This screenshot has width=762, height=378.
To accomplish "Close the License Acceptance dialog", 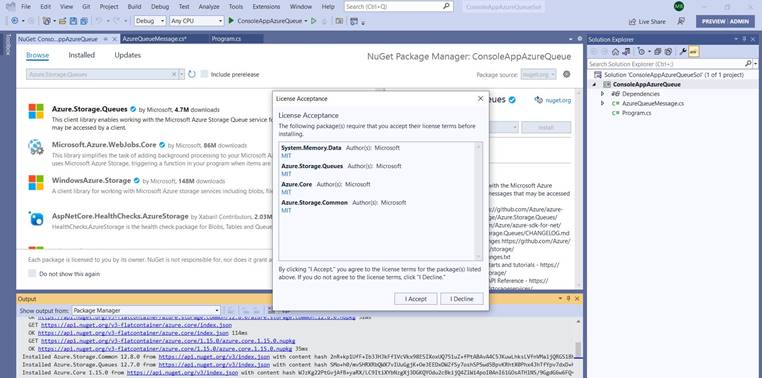I will (x=480, y=98).
